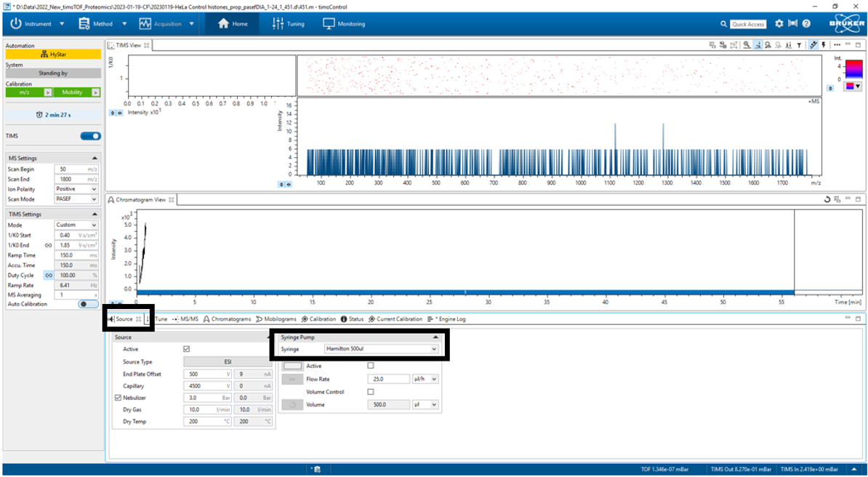Open the Method menu
This screenshot has width=868, height=477.
coord(103,24)
